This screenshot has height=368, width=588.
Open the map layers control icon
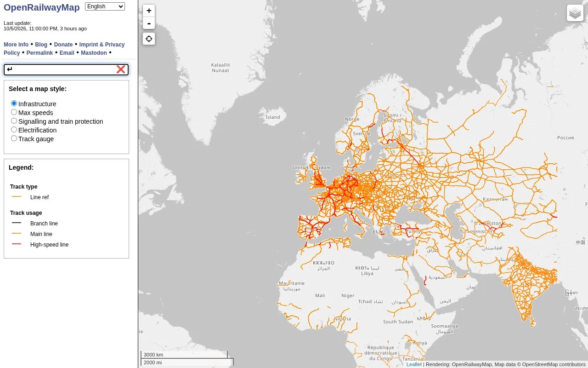pyautogui.click(x=575, y=13)
